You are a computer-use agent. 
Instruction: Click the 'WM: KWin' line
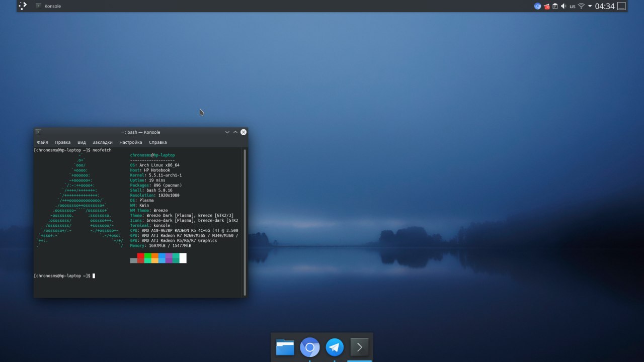tap(140, 206)
